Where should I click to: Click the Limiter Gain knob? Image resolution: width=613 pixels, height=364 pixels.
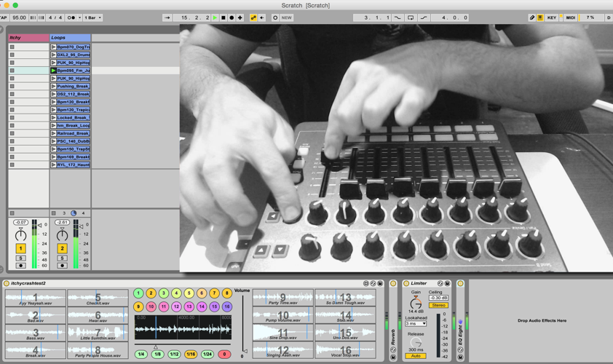coord(416,304)
